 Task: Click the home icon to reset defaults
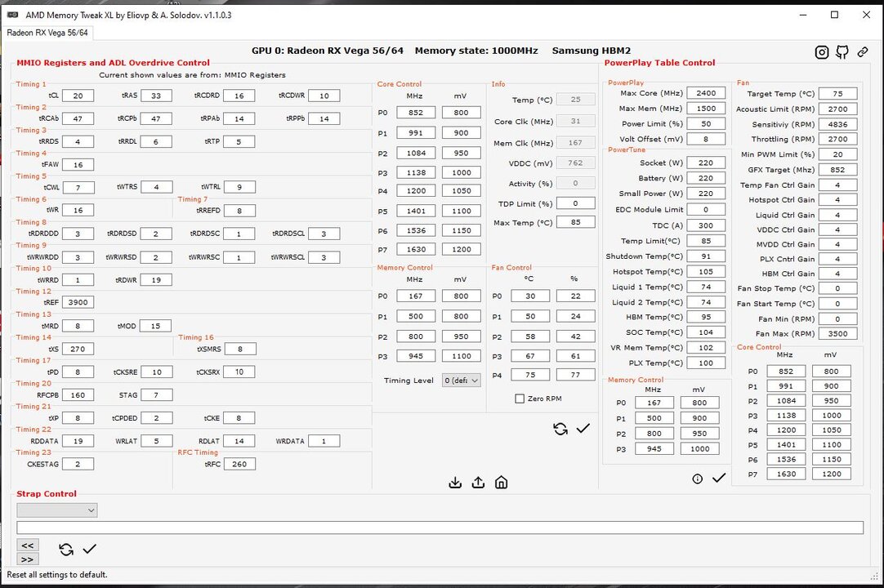501,483
